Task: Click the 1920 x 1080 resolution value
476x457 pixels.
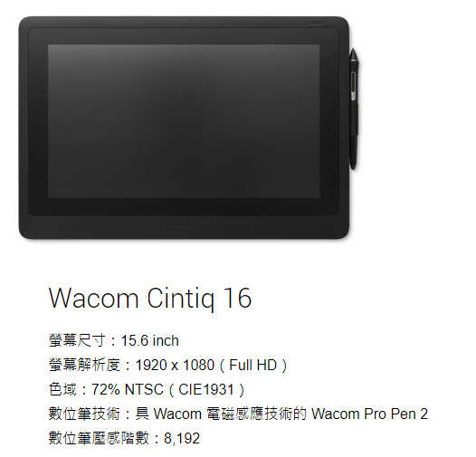Action: (x=175, y=365)
